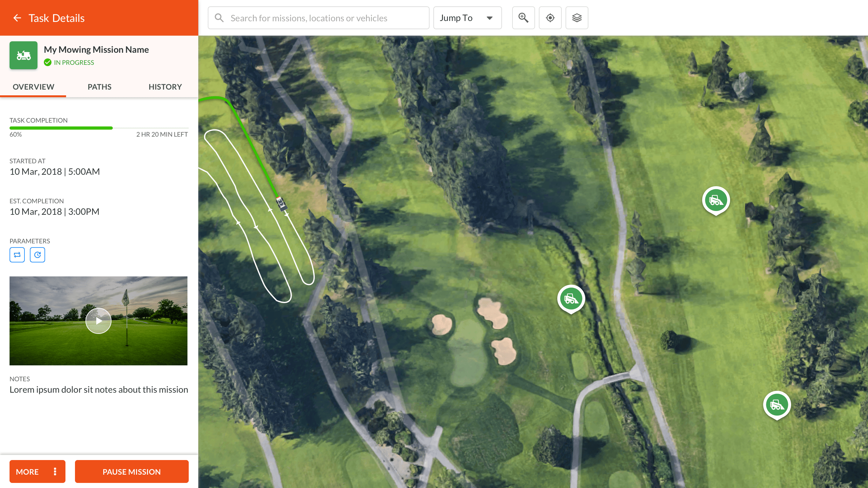Open the zoom magnifier map tool
Image resolution: width=868 pixels, height=488 pixels.
[x=523, y=18]
